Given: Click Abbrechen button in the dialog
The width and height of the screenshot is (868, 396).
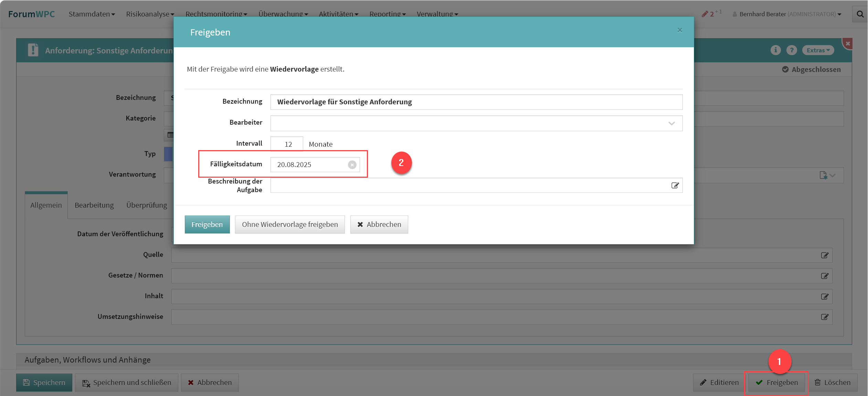Looking at the screenshot, I should pyautogui.click(x=379, y=225).
